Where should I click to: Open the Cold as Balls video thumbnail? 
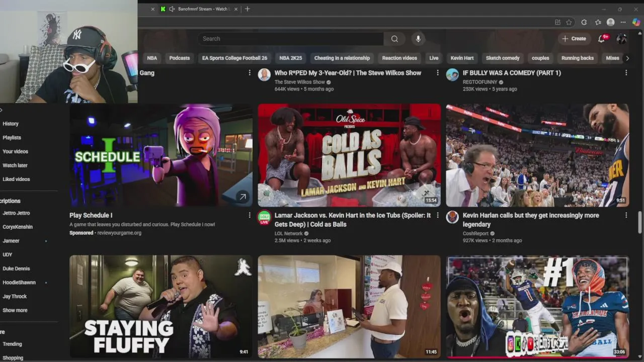pyautogui.click(x=349, y=155)
